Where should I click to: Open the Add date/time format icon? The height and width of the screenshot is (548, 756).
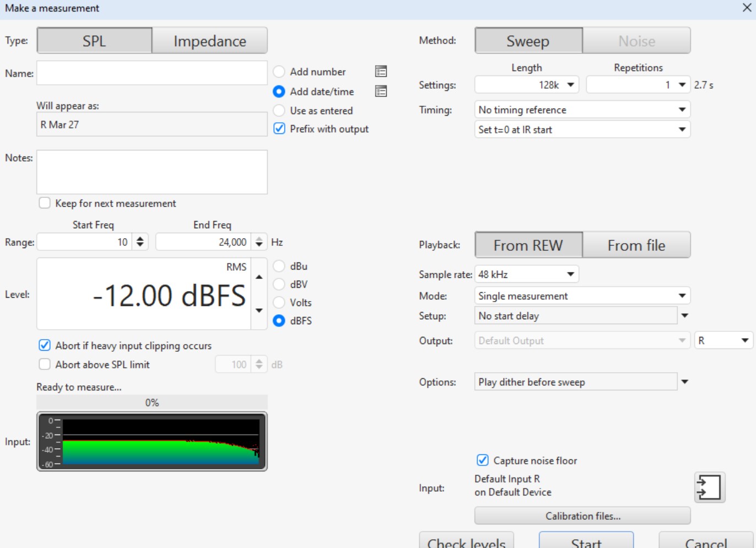(x=381, y=92)
